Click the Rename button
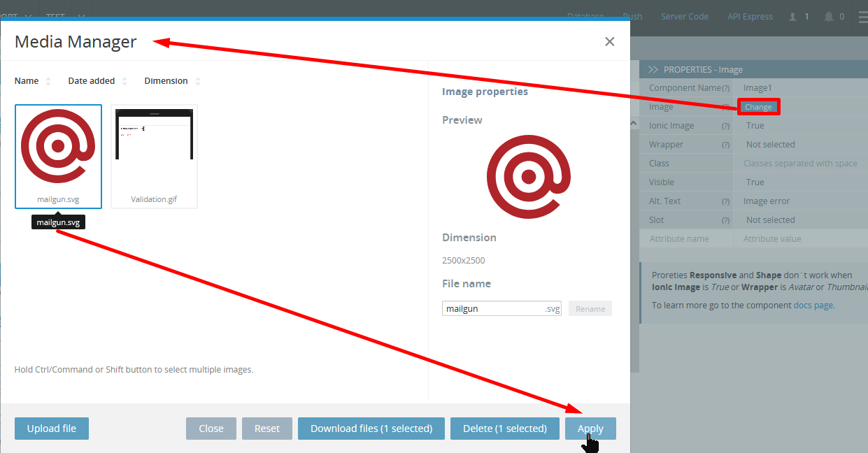 click(x=590, y=308)
